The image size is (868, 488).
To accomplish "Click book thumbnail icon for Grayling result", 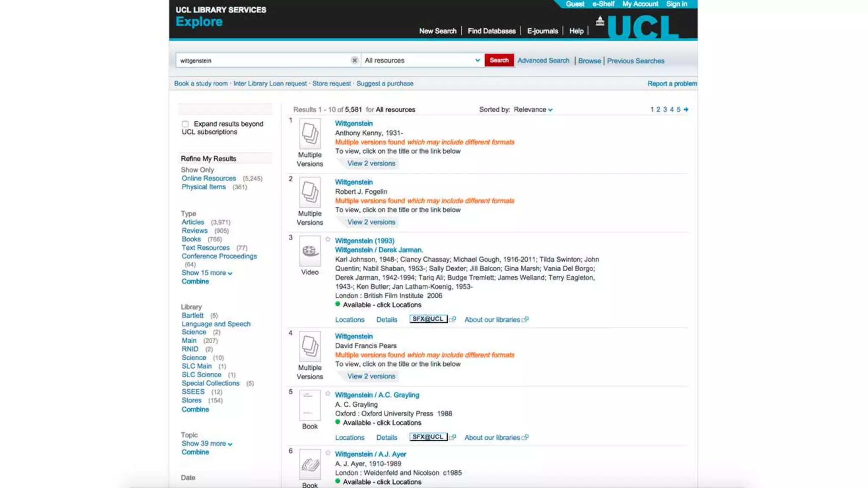I will [x=310, y=405].
